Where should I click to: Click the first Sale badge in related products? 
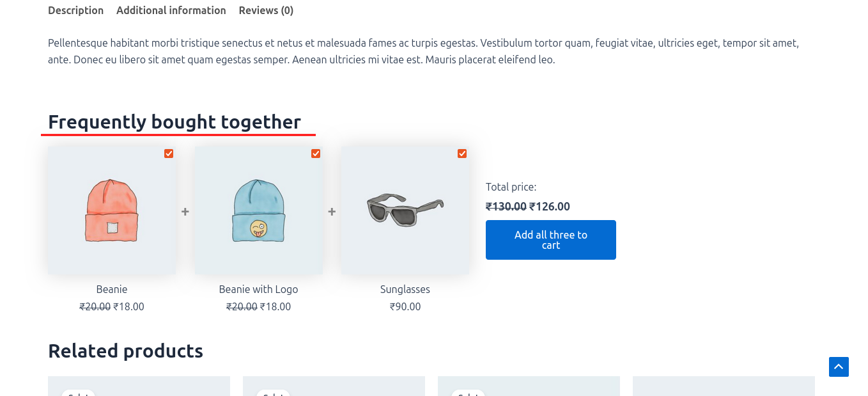78,393
